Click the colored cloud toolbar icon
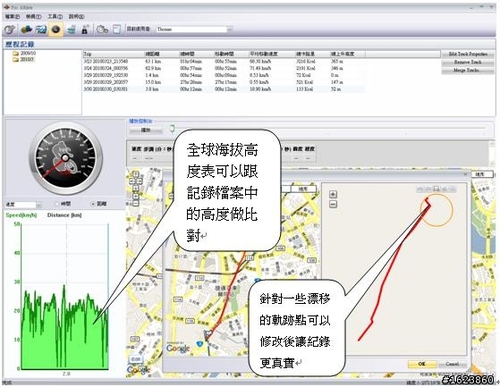The width and height of the screenshot is (500, 387). (x=26, y=30)
